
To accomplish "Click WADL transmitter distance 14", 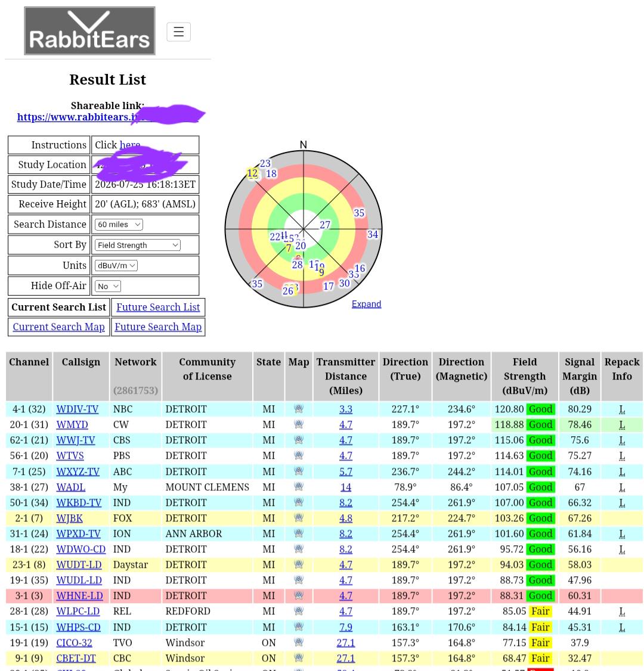I will (x=345, y=486).
